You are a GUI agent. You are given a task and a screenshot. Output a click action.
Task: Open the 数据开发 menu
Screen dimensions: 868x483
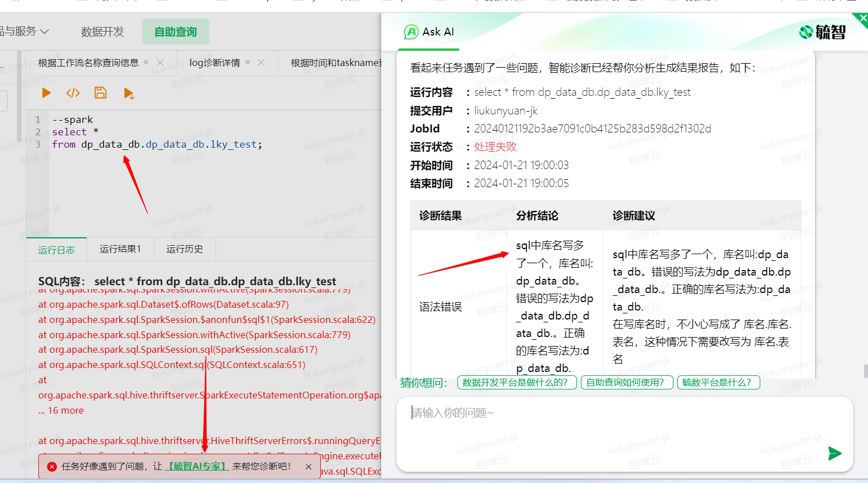click(102, 32)
